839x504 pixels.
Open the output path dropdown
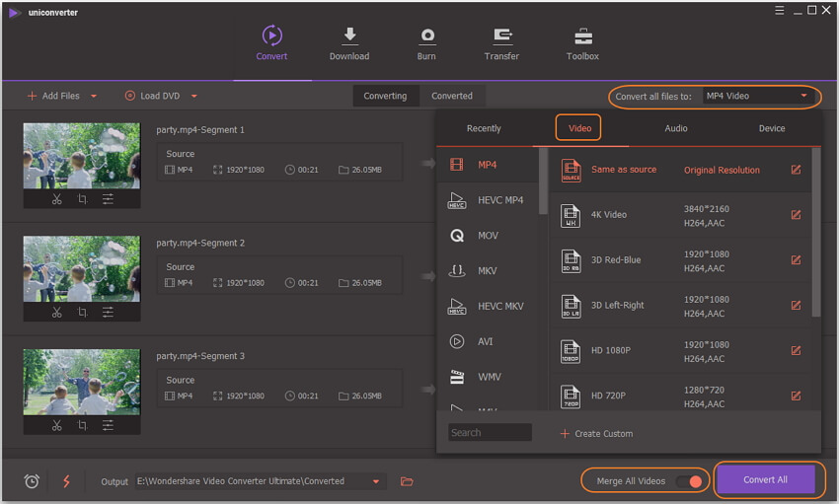[376, 481]
